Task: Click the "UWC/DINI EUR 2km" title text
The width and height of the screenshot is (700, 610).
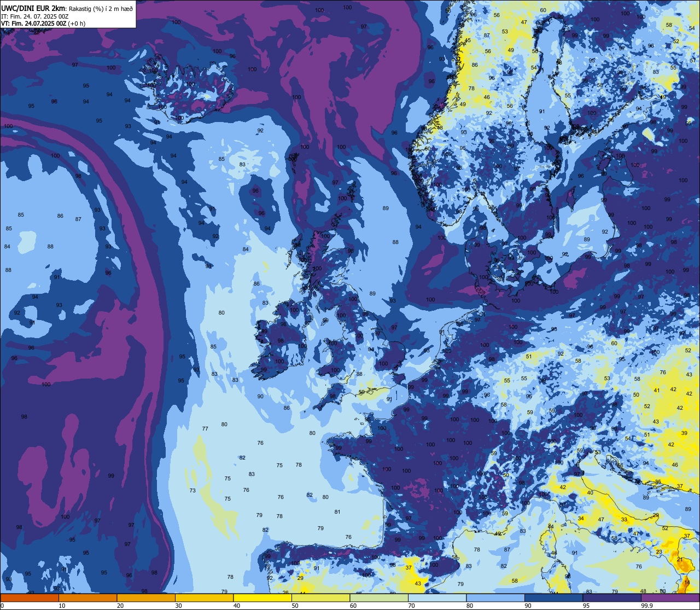Action: pos(33,8)
